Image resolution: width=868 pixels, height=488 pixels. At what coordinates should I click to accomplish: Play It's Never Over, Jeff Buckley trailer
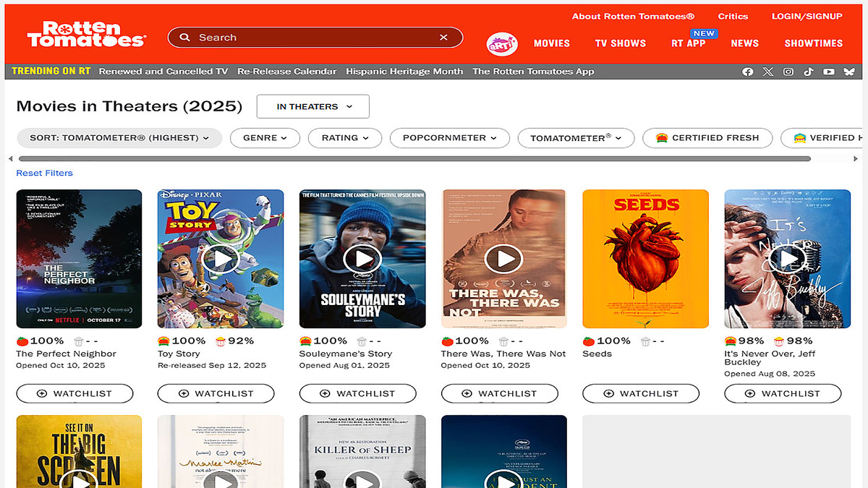788,258
